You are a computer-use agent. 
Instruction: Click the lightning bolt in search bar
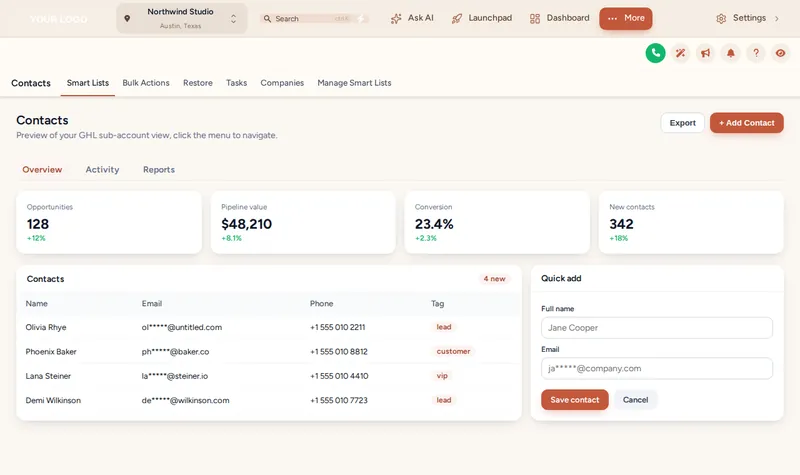361,18
